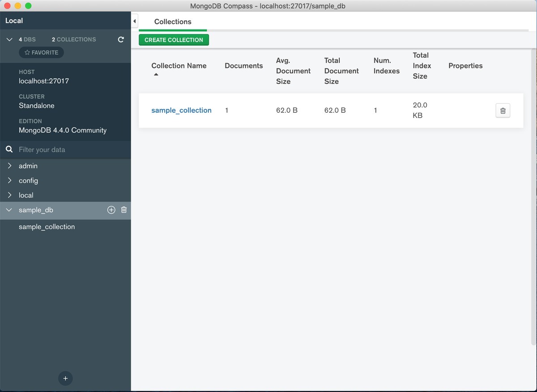537x392 pixels.
Task: Click the Documents column header
Action: 244,66
